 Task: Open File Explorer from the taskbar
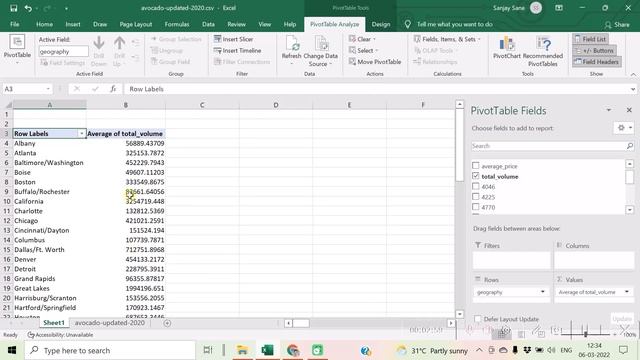(x=242, y=350)
